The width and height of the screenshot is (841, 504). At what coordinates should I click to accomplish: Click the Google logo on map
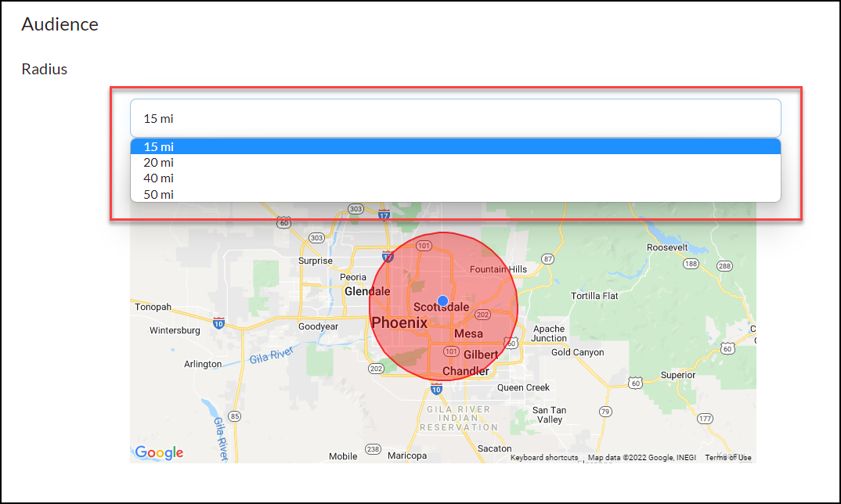(x=159, y=452)
